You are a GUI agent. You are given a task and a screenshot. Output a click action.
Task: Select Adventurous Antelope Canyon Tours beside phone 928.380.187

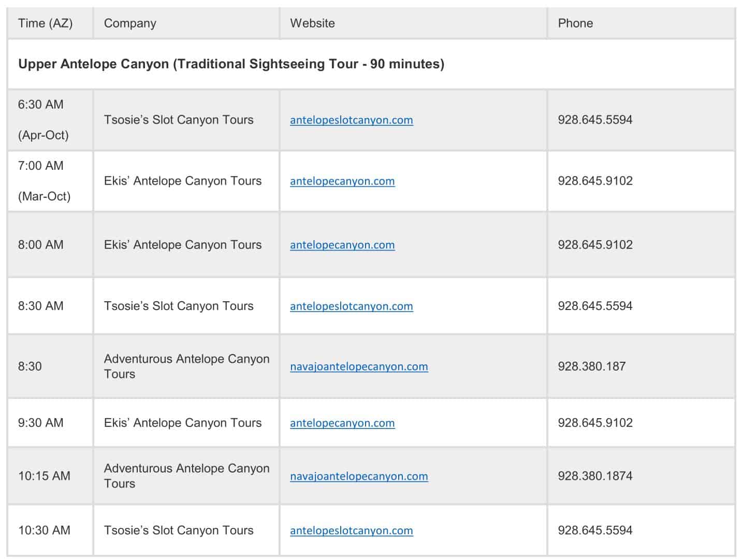[187, 366]
